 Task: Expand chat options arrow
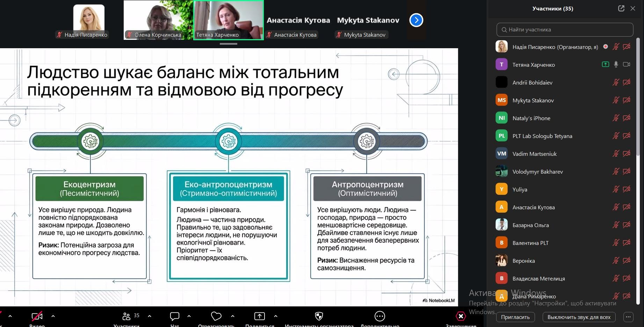point(189,316)
